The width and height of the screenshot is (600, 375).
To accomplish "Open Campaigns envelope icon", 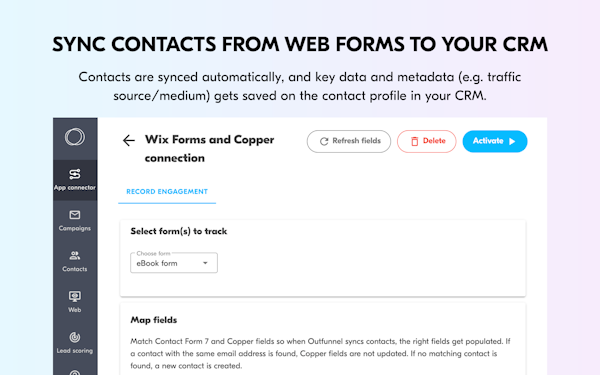I will pos(75,215).
